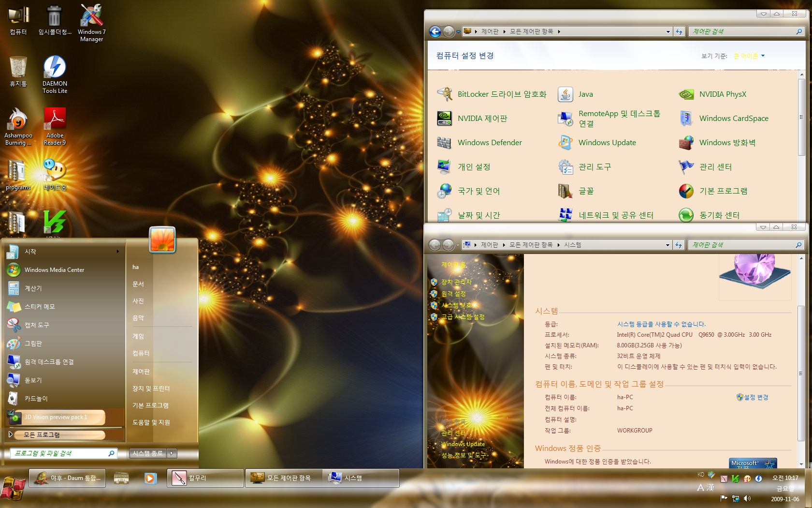
Task: Open 국가 및 언어 item
Action: [468, 191]
